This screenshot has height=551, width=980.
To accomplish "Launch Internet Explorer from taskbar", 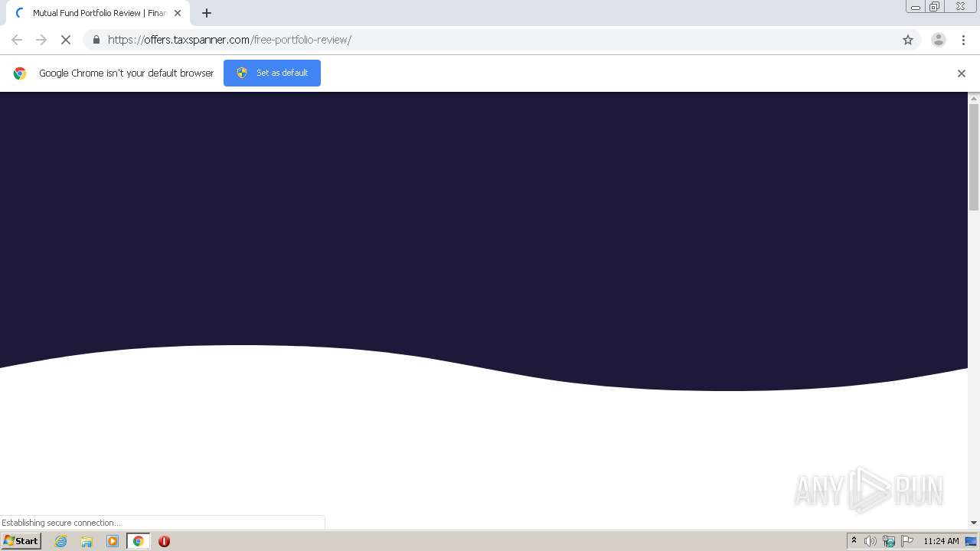I will click(x=61, y=541).
